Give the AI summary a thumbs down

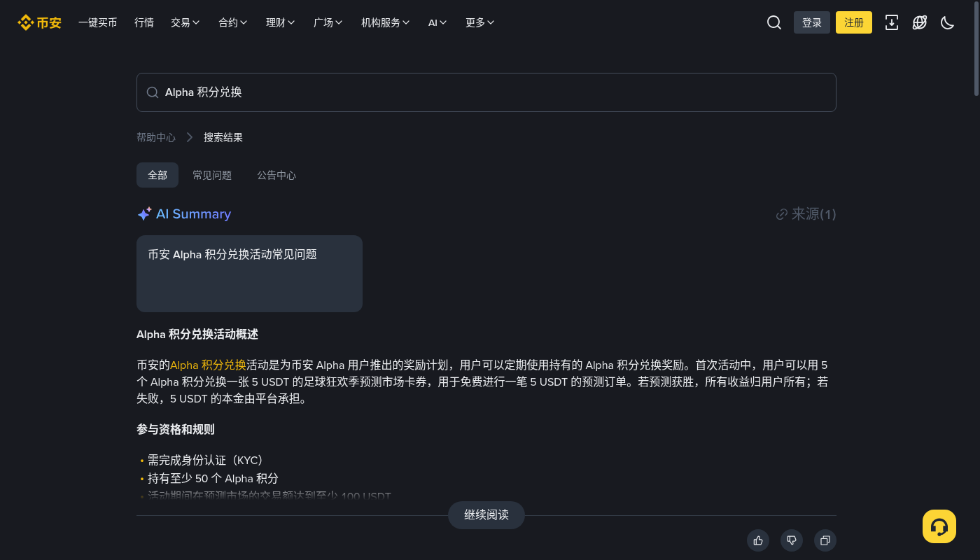792,540
